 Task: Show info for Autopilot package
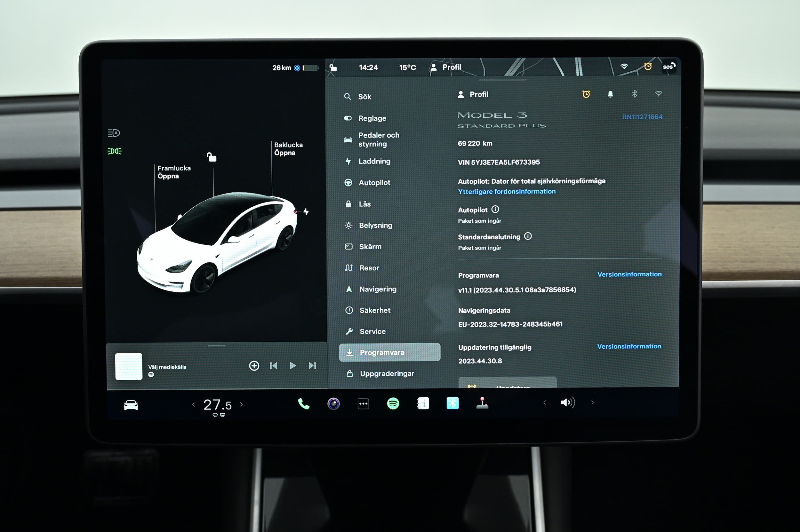[495, 209]
